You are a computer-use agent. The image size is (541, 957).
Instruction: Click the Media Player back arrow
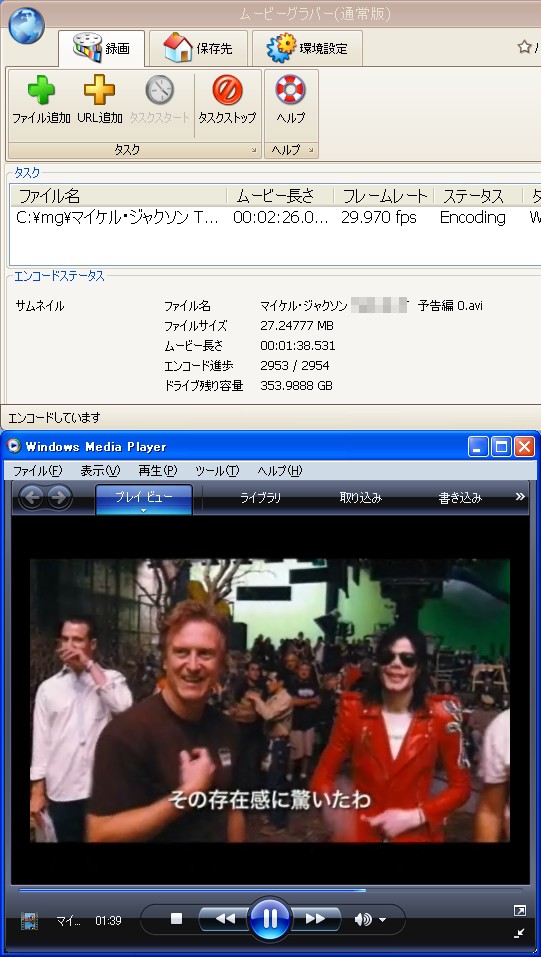(x=32, y=498)
